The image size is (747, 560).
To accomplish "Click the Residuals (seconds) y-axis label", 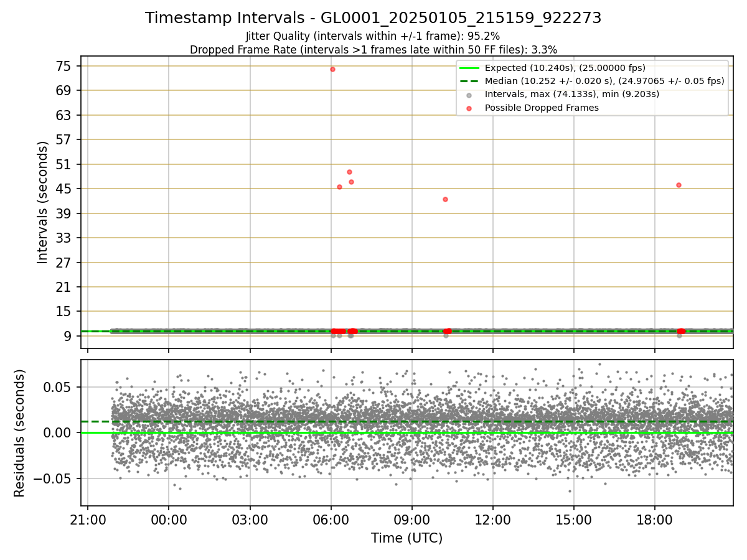I will pos(19,433).
